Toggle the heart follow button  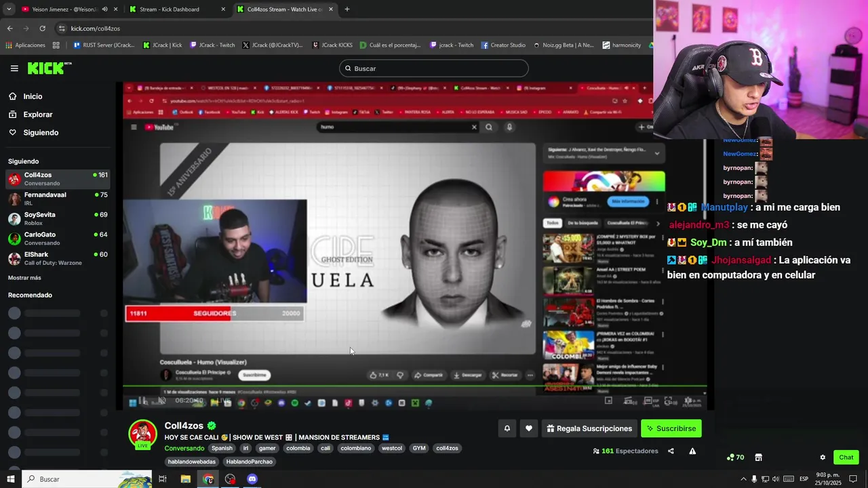point(529,428)
